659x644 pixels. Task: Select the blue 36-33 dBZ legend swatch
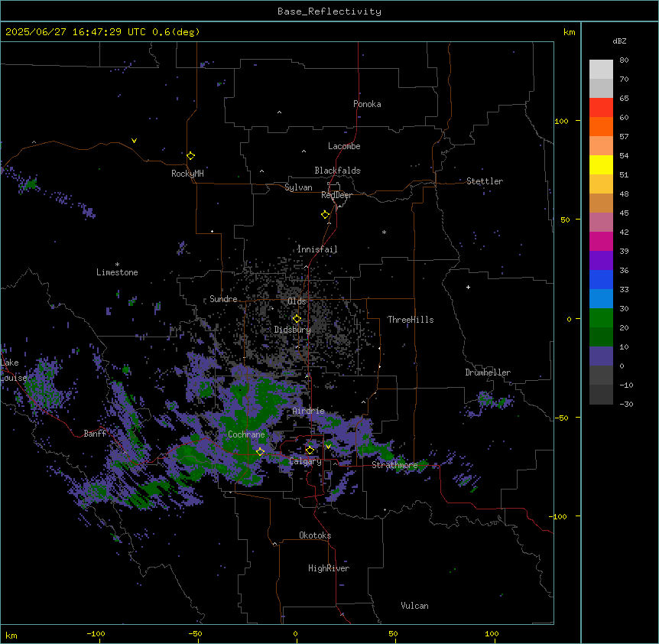click(601, 279)
